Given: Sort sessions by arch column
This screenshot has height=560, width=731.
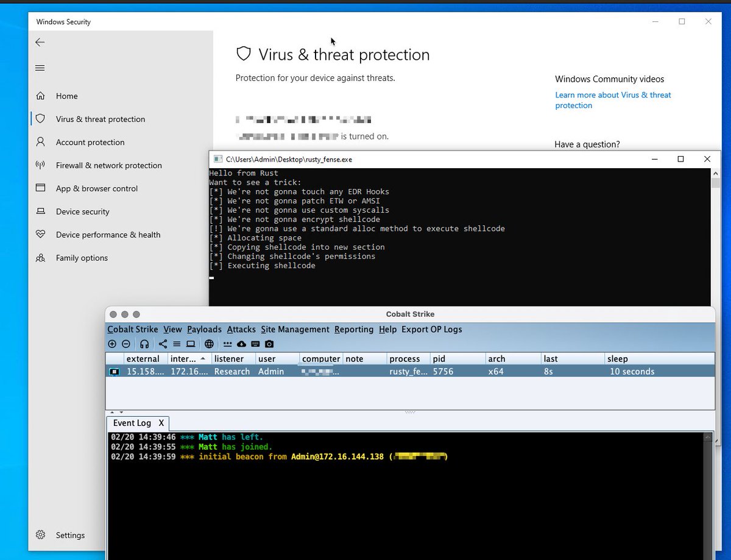Looking at the screenshot, I should pos(514,359).
